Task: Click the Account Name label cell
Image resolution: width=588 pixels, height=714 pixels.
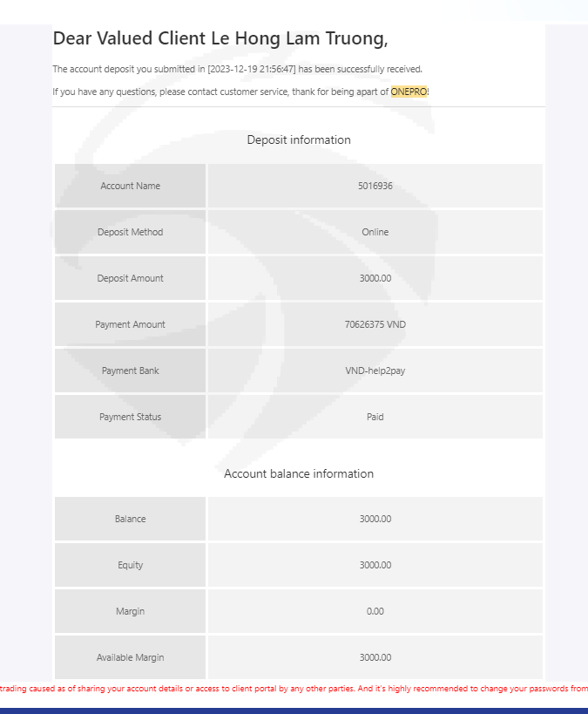Action: click(x=131, y=186)
